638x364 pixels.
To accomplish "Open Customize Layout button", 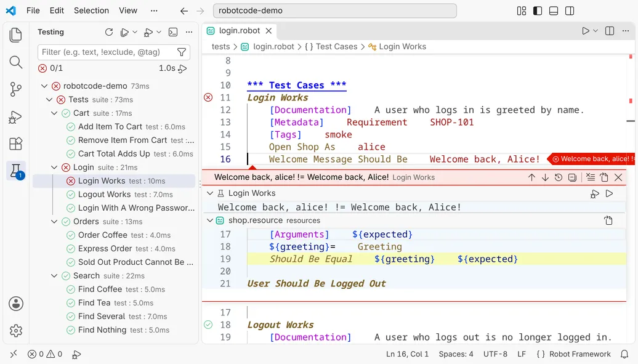I will (522, 11).
